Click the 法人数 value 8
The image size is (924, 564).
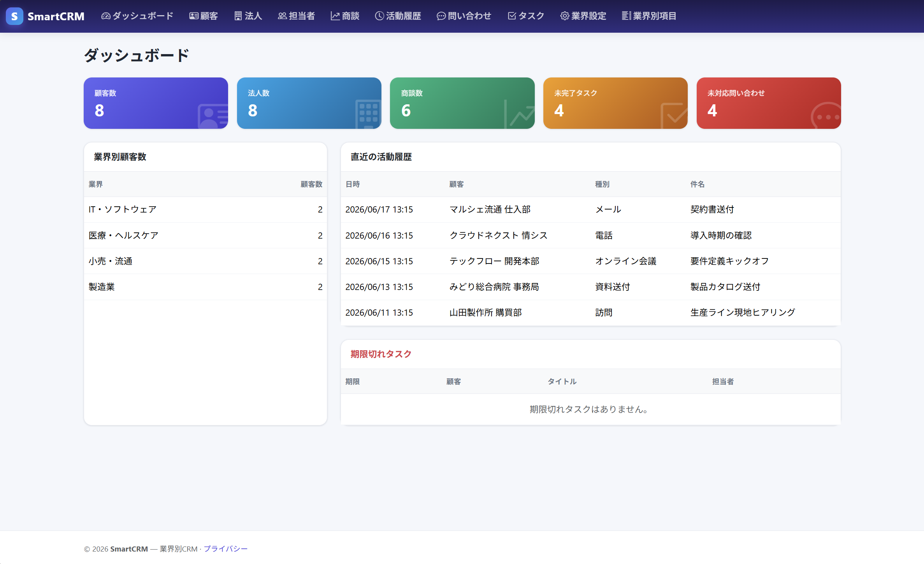(253, 111)
